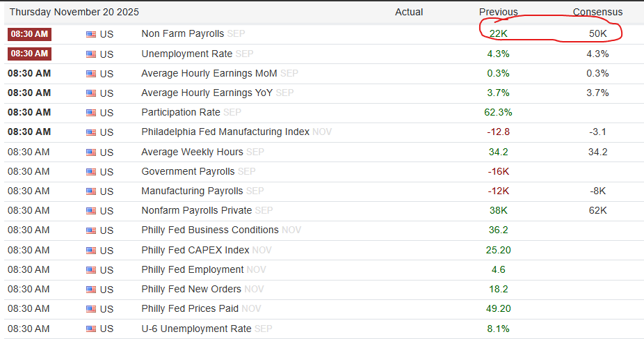Click the red 08:30 AM badge for Unemployment Rate
This screenshot has height=339, width=644.
pyautogui.click(x=29, y=54)
